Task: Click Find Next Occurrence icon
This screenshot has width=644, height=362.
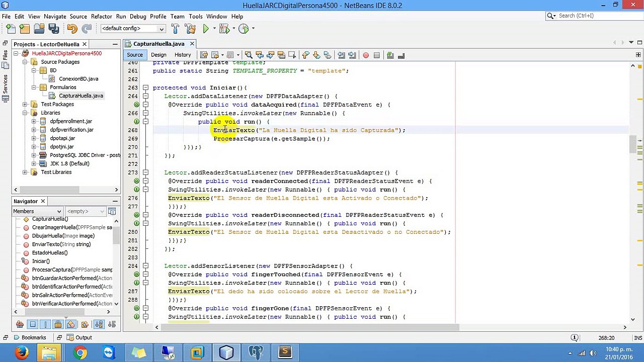Action: click(x=271, y=55)
